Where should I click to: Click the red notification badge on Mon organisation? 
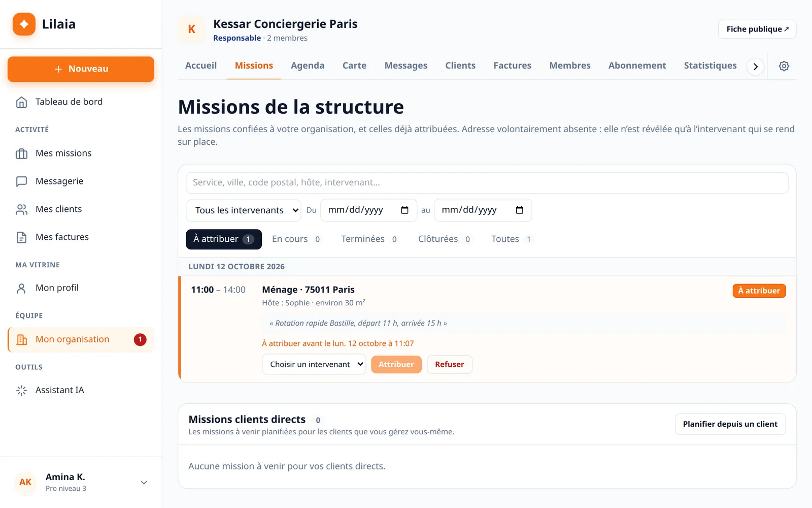tap(140, 339)
